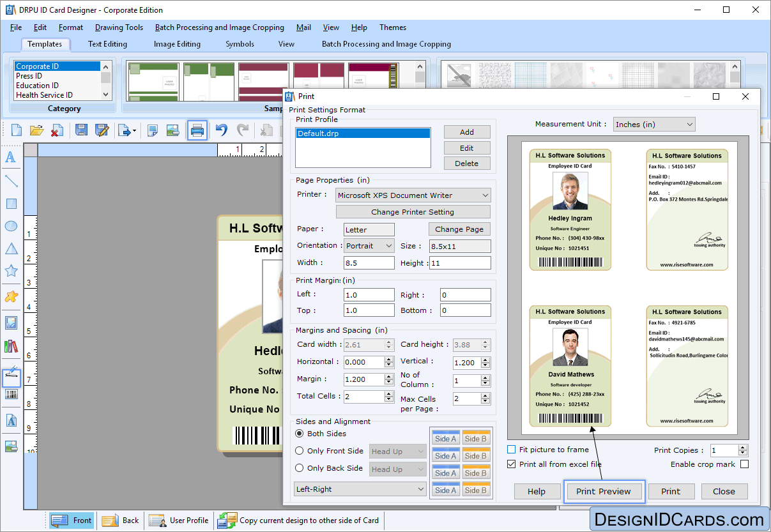Screen dimensions: 771x532
Task: Select the Only Front Side option
Action: click(299, 451)
